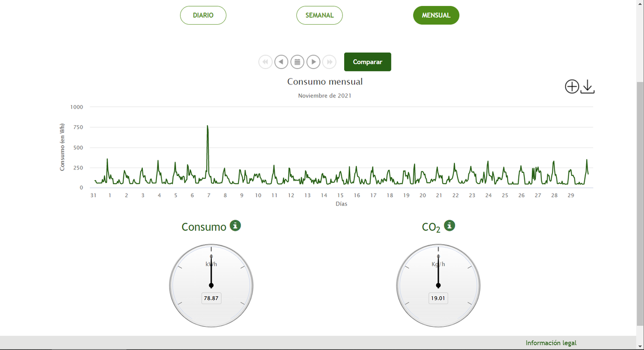Switch to the SEMANAL view

click(319, 15)
